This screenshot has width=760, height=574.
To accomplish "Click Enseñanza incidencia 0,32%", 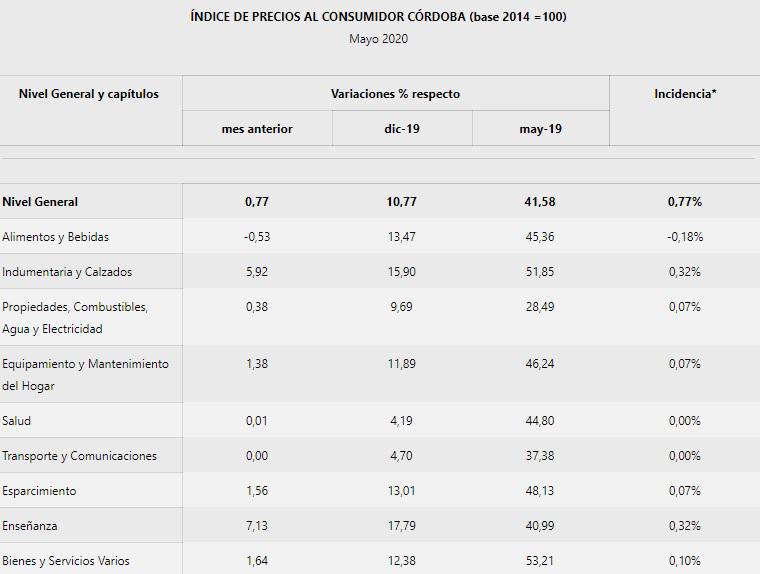I will click(685, 526).
